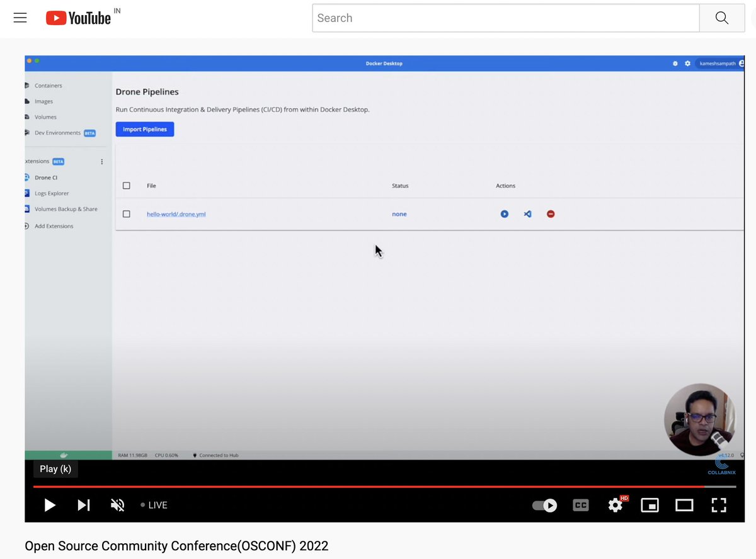
Task: Click the video title OSCONF 2022
Action: [x=176, y=546]
